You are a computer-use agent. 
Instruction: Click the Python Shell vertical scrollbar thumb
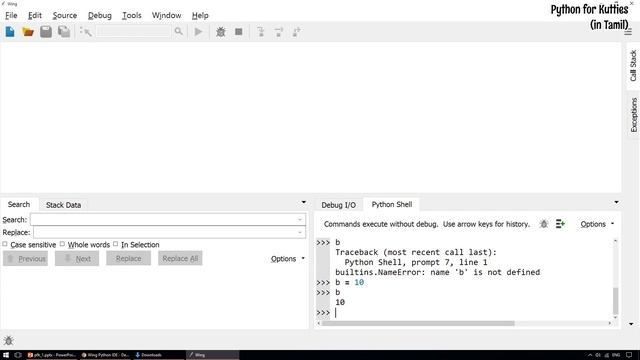pyautogui.click(x=616, y=300)
